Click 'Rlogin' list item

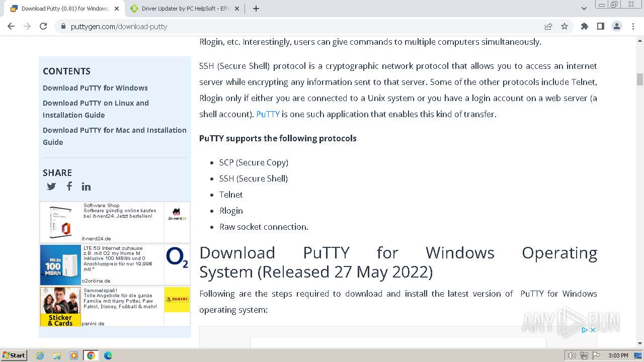tap(231, 211)
